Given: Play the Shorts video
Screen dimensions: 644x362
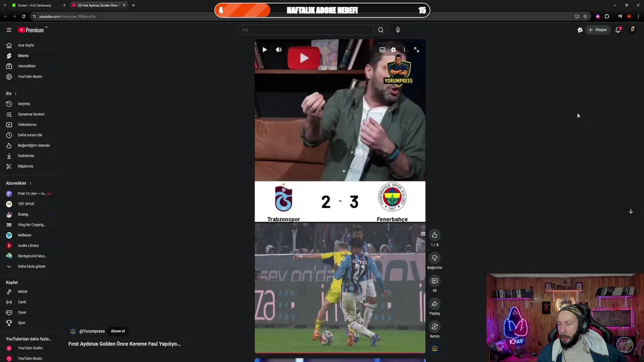Looking at the screenshot, I should point(265,50).
